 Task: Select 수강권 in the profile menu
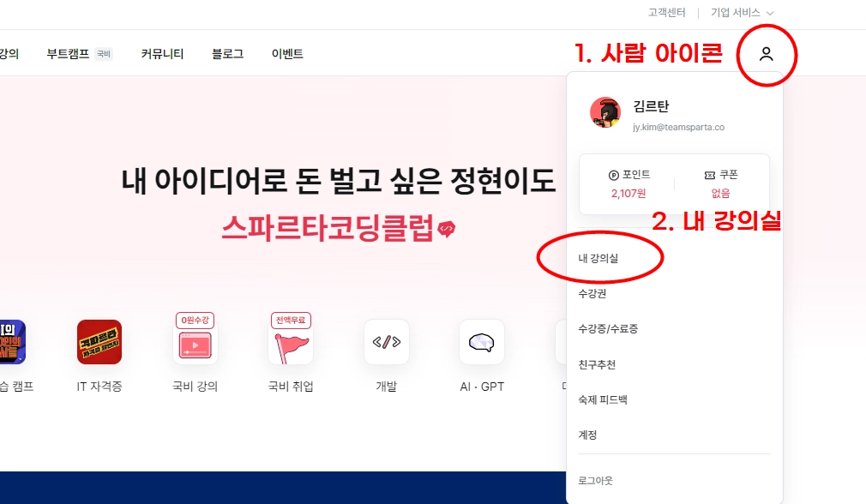click(x=592, y=294)
